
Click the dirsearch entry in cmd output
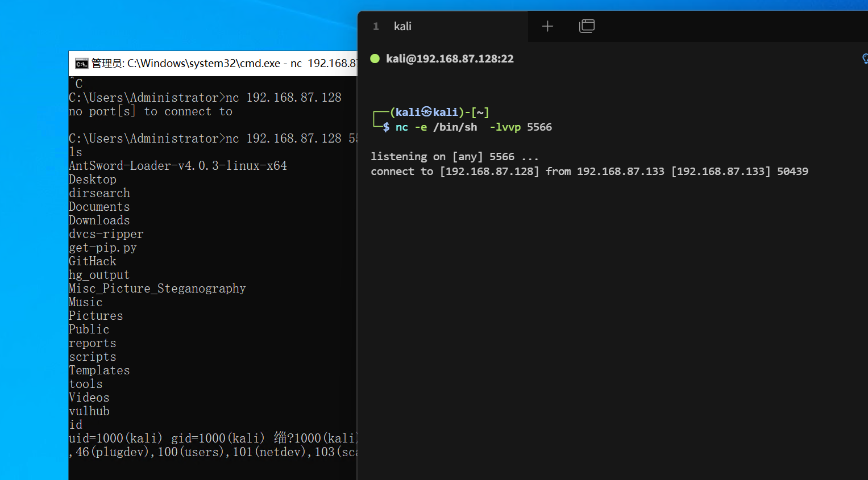click(99, 193)
